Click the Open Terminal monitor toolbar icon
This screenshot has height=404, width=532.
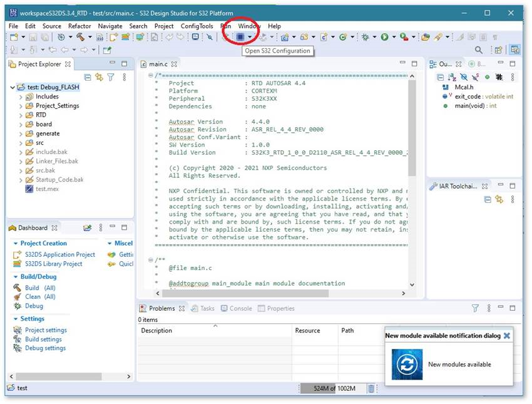point(195,37)
